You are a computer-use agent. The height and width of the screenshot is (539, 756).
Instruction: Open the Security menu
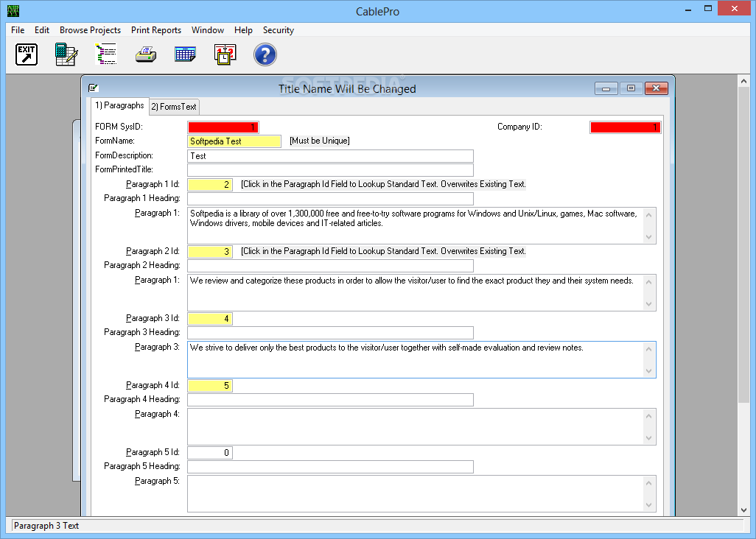[279, 30]
